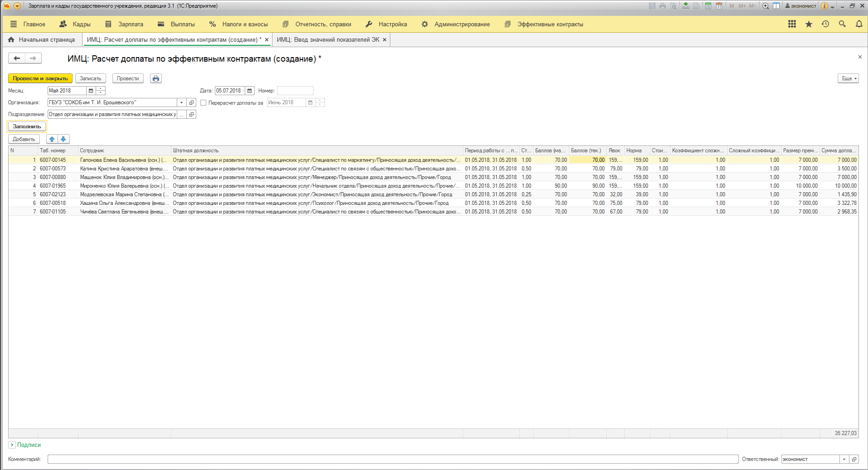Image resolution: width=868 pixels, height=470 pixels.
Task: Switch to Ввод значений показателей ЭК tab
Action: point(328,40)
